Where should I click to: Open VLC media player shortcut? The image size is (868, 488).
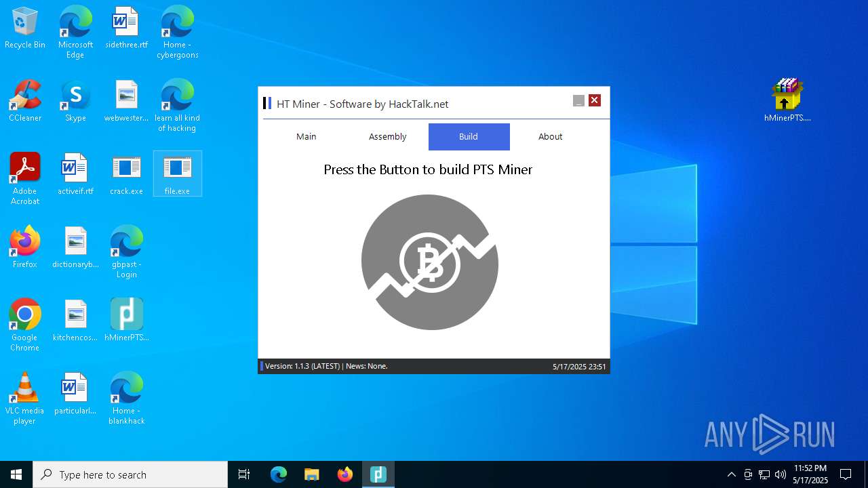(x=25, y=398)
